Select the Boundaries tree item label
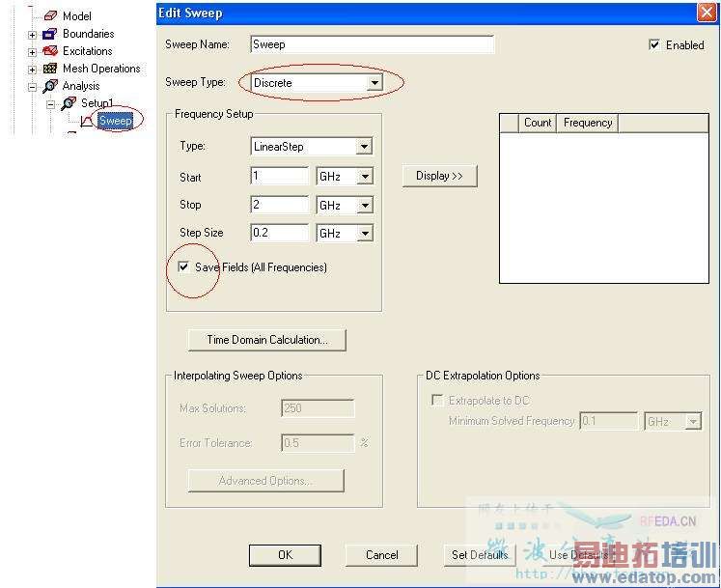Image resolution: width=721 pixels, height=588 pixels. coord(88,34)
